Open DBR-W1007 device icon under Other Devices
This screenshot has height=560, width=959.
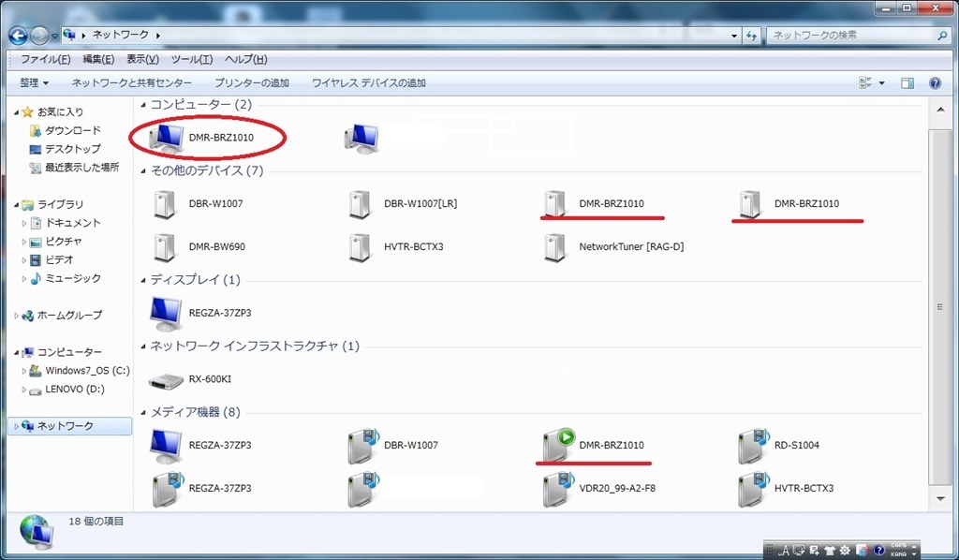(x=165, y=203)
